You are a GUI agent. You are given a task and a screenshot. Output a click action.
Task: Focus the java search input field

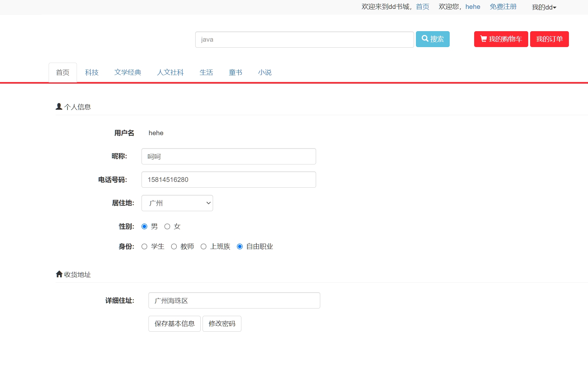tap(304, 39)
